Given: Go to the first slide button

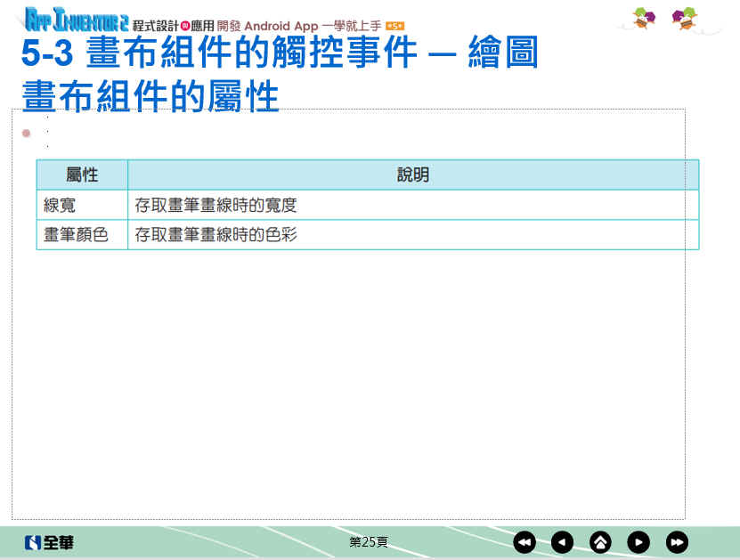Looking at the screenshot, I should click(525, 542).
